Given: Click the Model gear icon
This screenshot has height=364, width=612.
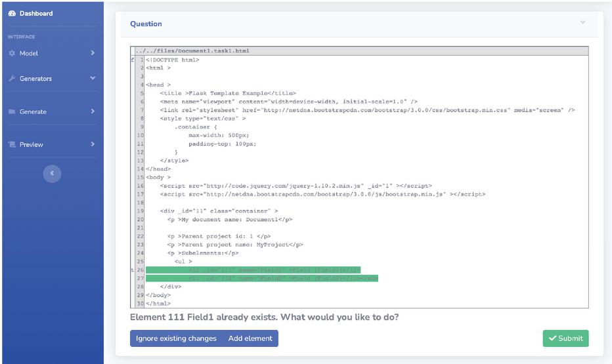Looking at the screenshot, I should click(x=12, y=53).
